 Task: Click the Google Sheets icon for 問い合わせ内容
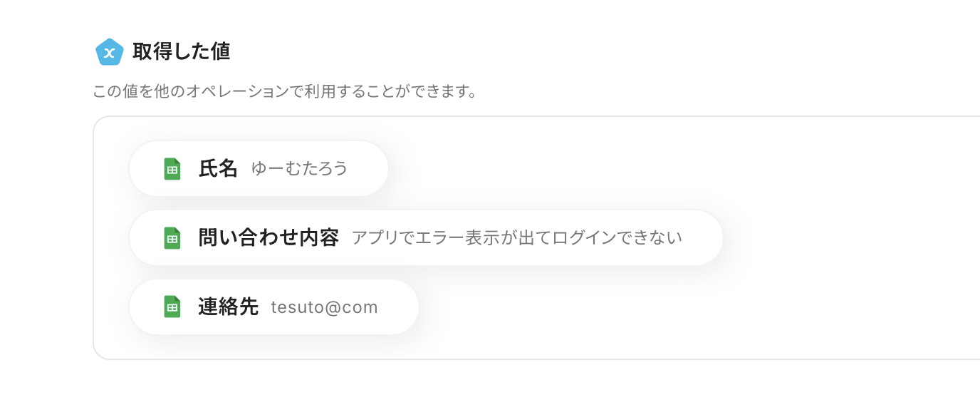(172, 238)
